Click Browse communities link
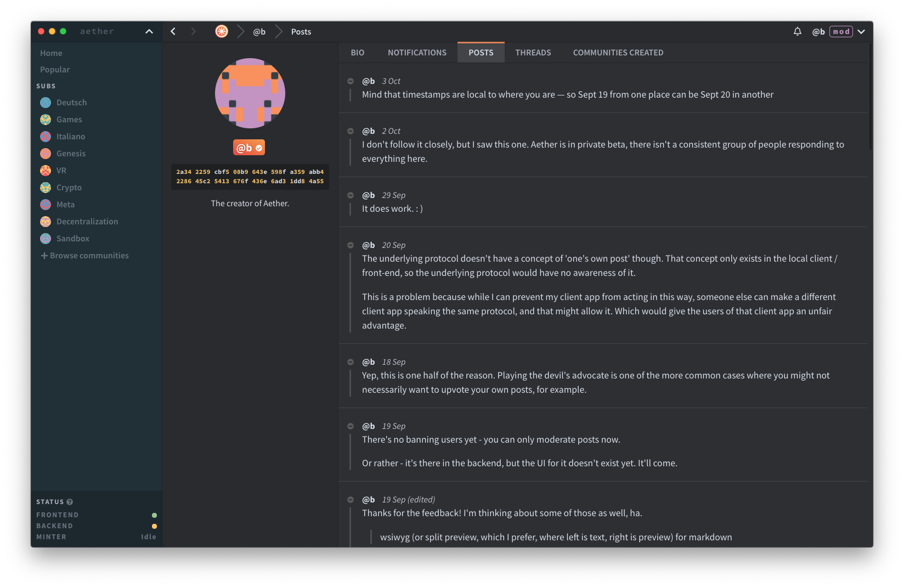 (89, 256)
